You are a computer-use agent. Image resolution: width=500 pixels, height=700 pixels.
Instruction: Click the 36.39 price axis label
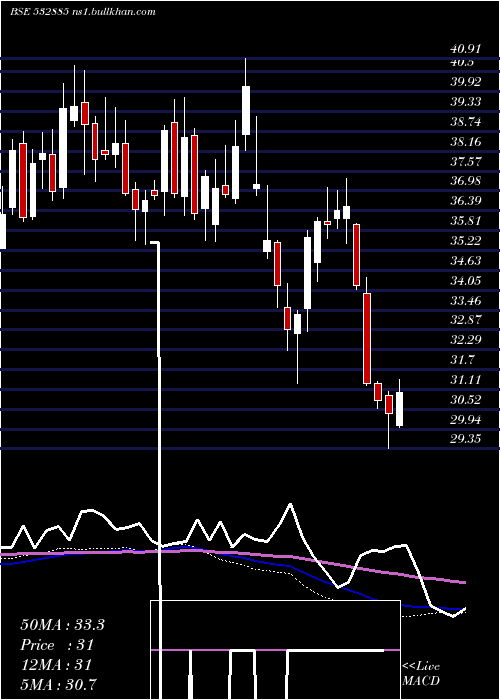[x=466, y=201]
